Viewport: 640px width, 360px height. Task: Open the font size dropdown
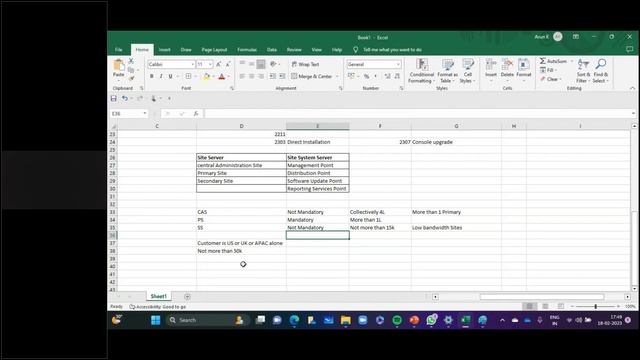click(210, 64)
